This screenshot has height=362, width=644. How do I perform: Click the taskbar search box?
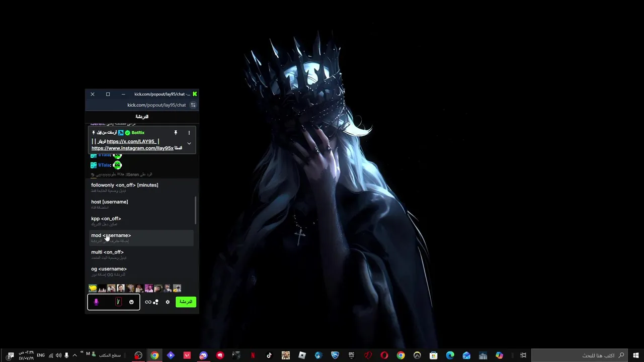(x=580, y=355)
